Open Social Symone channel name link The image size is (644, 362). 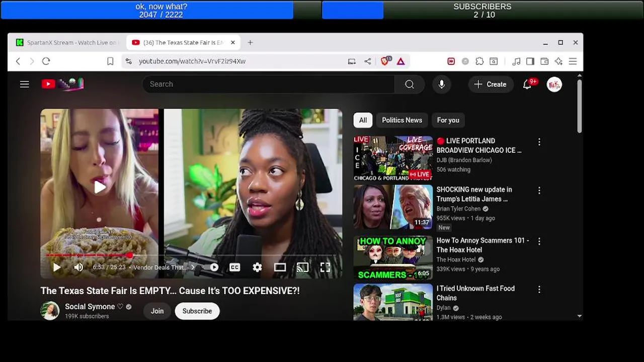pos(90,307)
